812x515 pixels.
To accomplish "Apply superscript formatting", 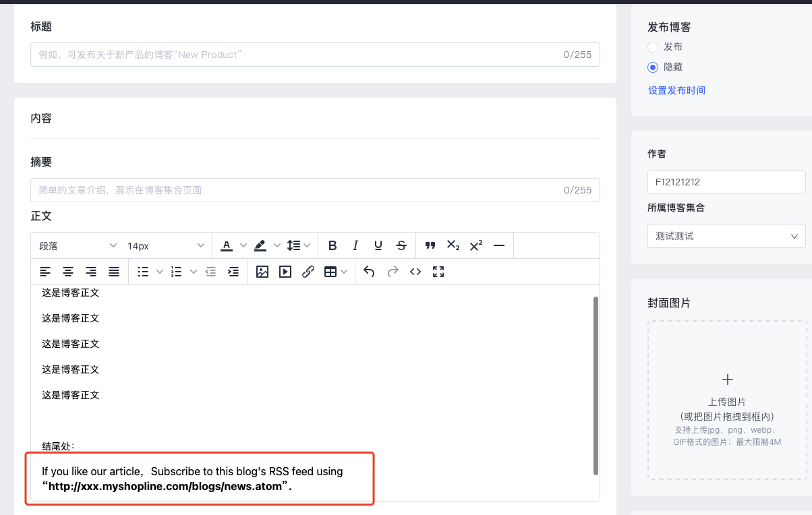I will [x=476, y=246].
